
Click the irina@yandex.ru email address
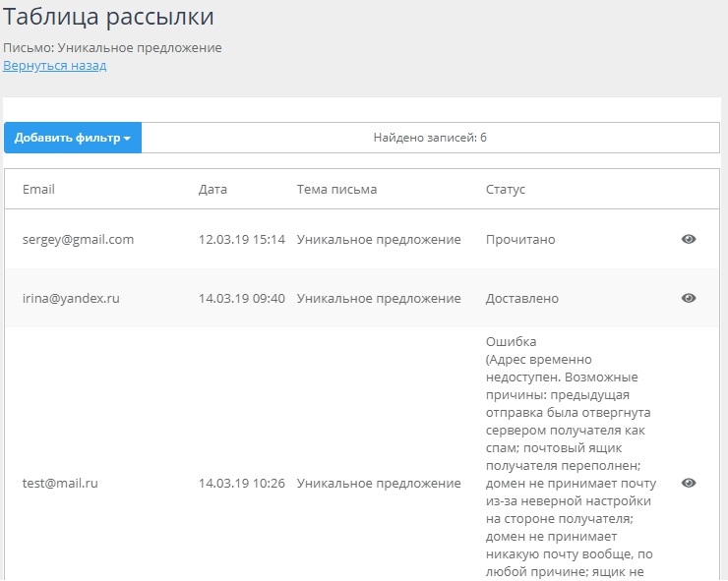71,298
